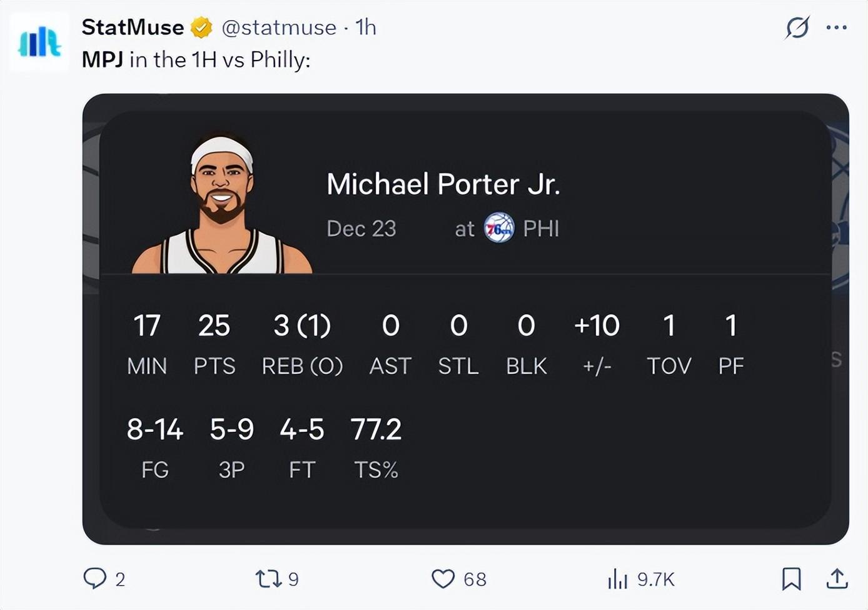Click the 25 PTS stat
Screen dimensions: 868x610
pos(214,326)
